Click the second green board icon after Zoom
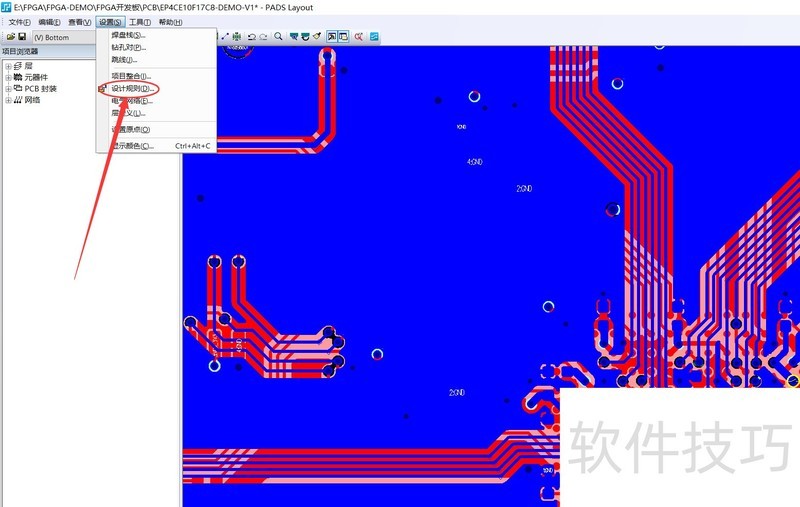The width and height of the screenshot is (800, 507). (x=305, y=36)
